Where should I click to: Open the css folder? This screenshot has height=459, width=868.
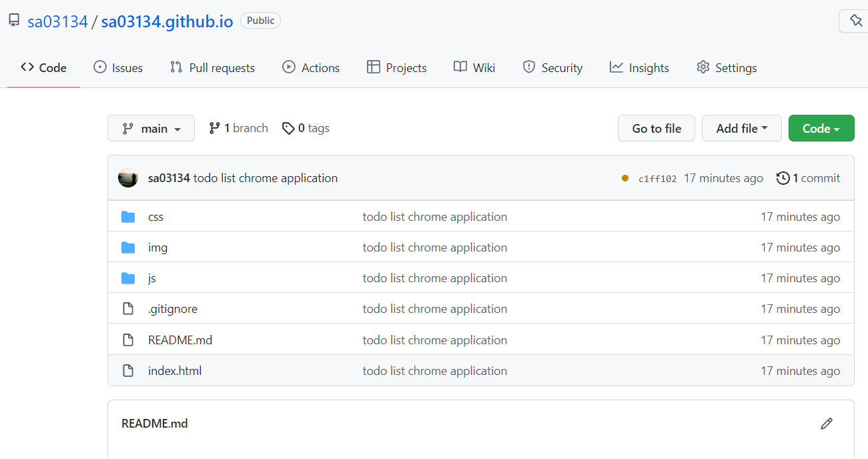click(x=155, y=217)
